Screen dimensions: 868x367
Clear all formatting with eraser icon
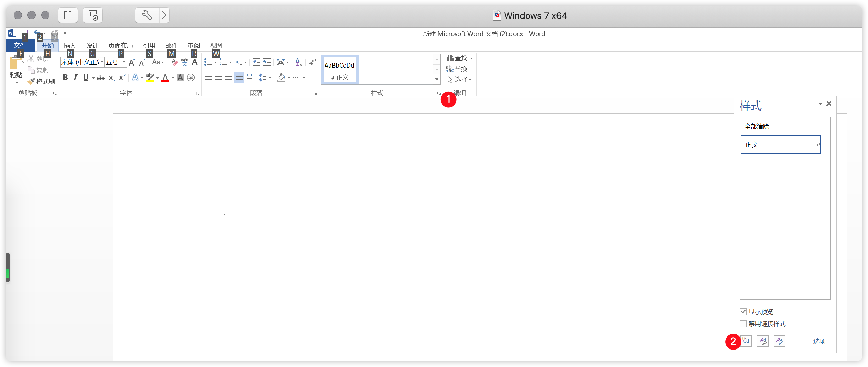coord(174,62)
